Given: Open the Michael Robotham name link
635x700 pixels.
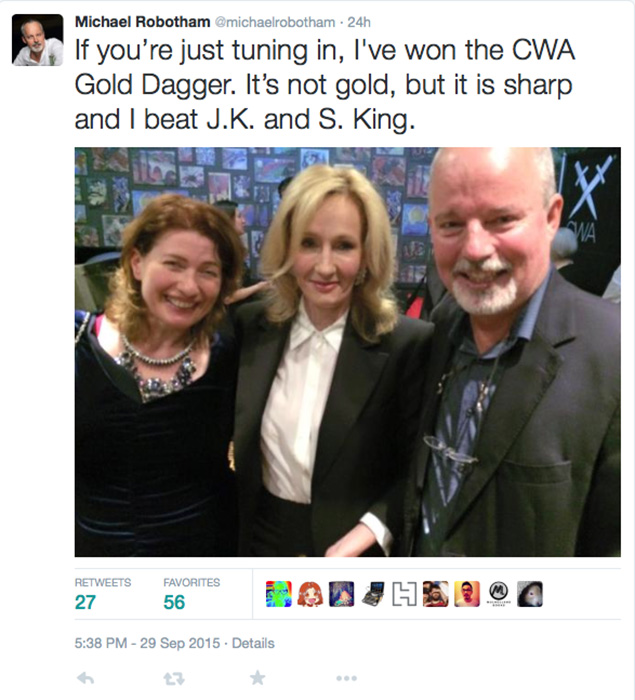Looking at the screenshot, I should pos(142,21).
